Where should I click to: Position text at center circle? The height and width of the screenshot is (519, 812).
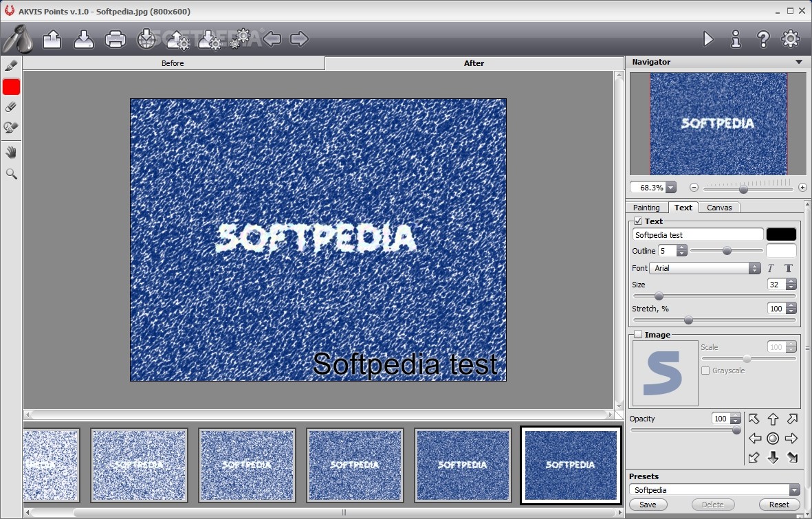point(773,439)
